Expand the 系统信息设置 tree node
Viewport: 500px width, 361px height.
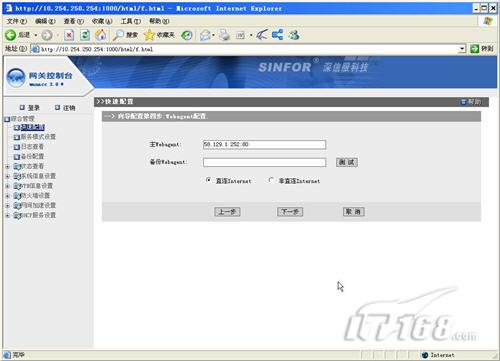point(7,176)
